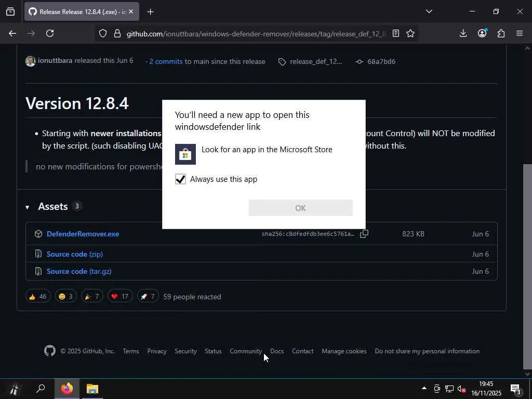Viewport: 532px width, 399px height.
Task: Open the extensions puzzle icon
Action: click(x=501, y=33)
